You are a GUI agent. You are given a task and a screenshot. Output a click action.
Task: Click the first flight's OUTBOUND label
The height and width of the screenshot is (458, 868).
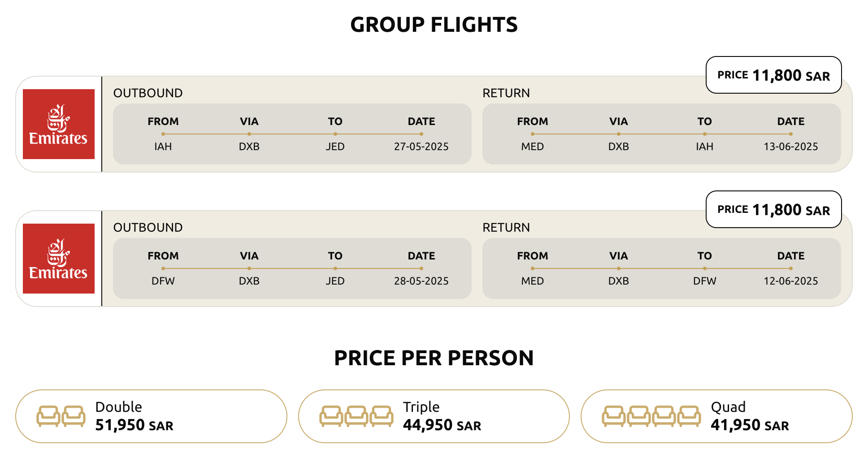148,93
